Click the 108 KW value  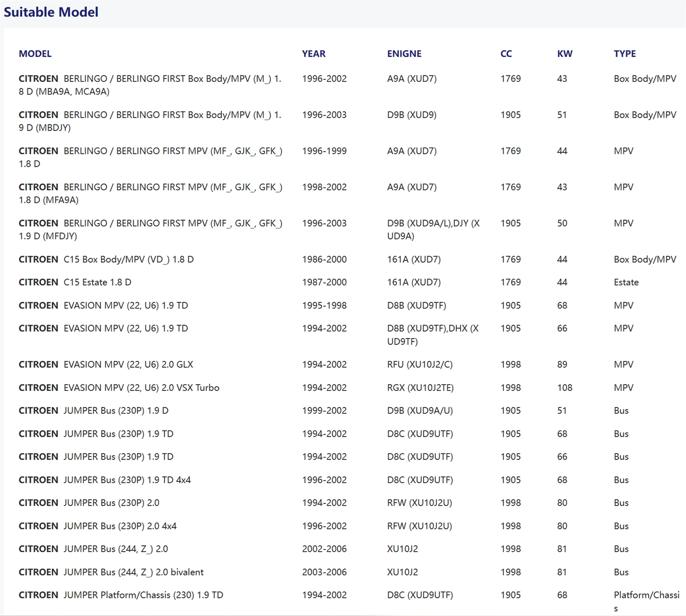tap(565, 388)
